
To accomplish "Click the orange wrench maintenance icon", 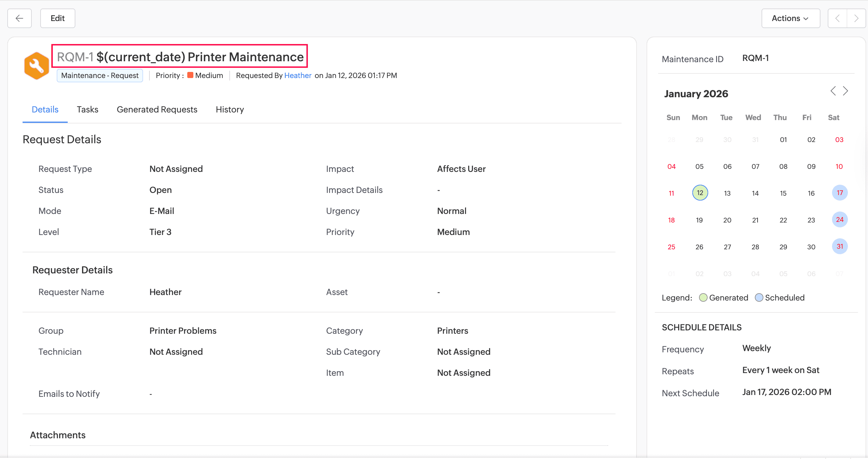I will [36, 66].
